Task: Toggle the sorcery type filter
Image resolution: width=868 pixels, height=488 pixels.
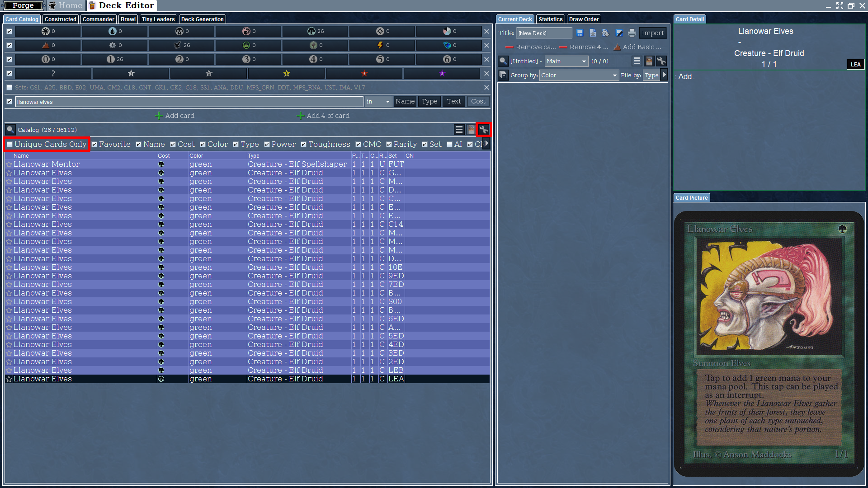Action: tap(449, 45)
